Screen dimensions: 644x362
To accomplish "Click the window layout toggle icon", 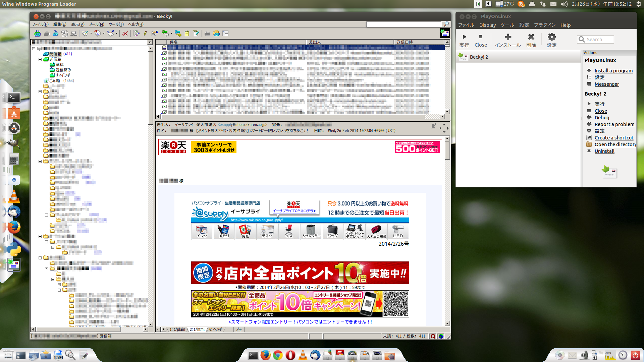I will tap(225, 33).
